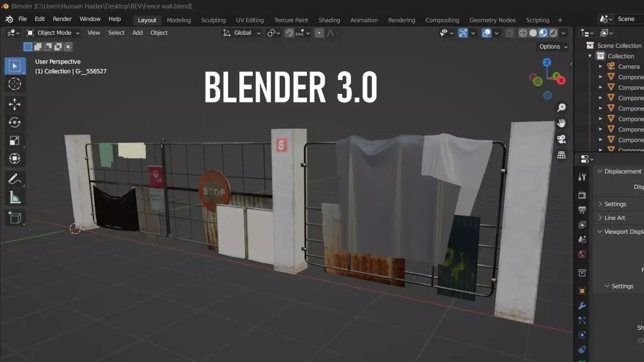Collapse the Collection tree arrow
Viewport: 644px width, 362px height.
coord(590,56)
